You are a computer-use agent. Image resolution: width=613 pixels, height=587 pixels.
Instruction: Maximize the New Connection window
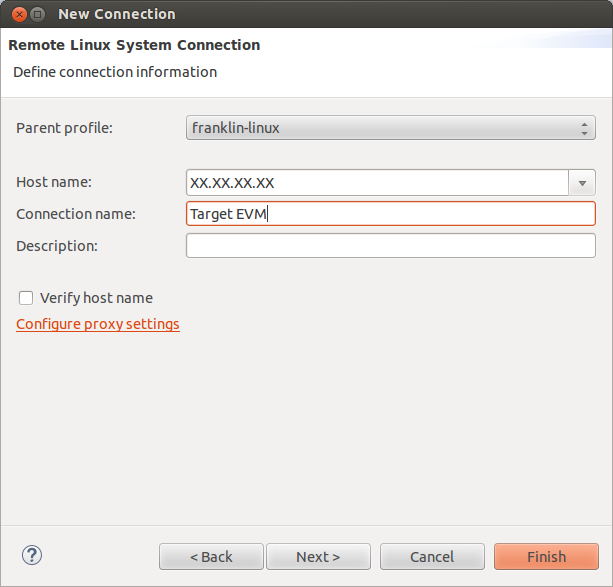(x=37, y=14)
